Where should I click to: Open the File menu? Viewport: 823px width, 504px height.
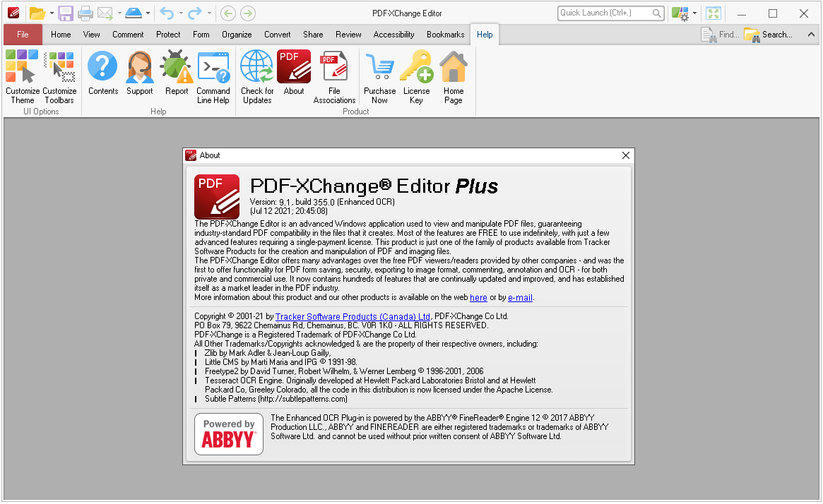pyautogui.click(x=23, y=35)
